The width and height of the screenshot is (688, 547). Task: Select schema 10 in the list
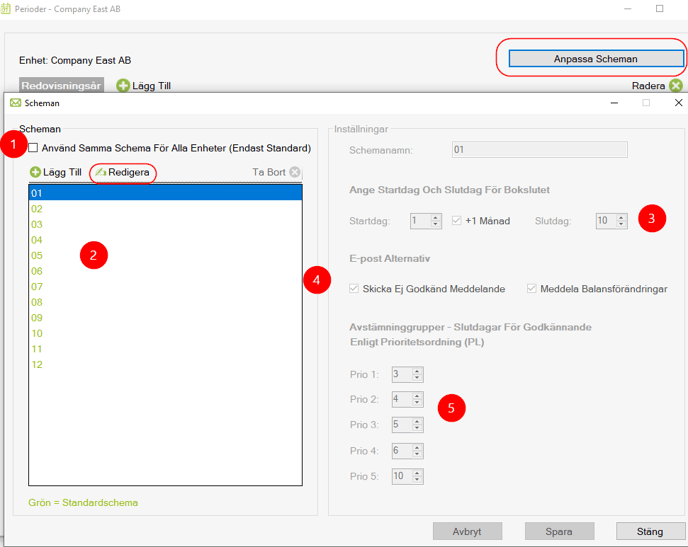pos(165,333)
